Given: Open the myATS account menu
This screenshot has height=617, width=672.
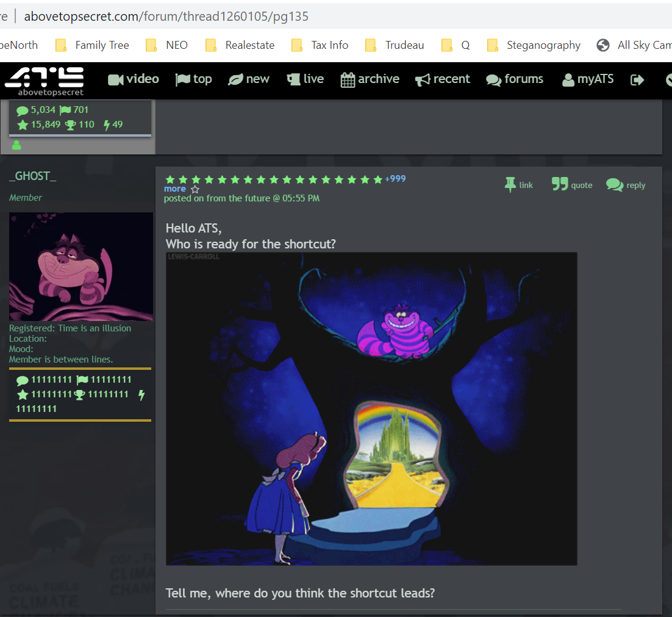Looking at the screenshot, I should point(588,79).
